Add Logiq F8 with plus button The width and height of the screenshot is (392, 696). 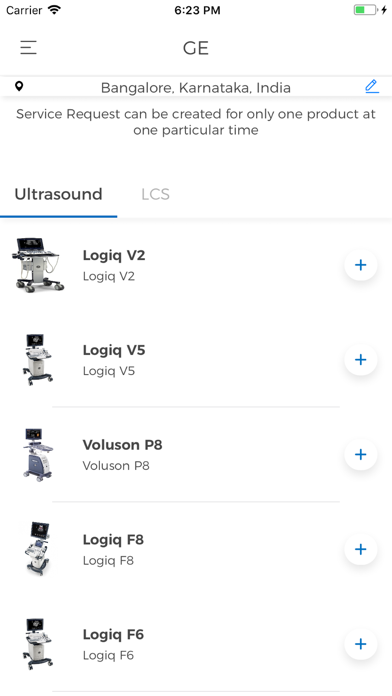pyautogui.click(x=361, y=549)
